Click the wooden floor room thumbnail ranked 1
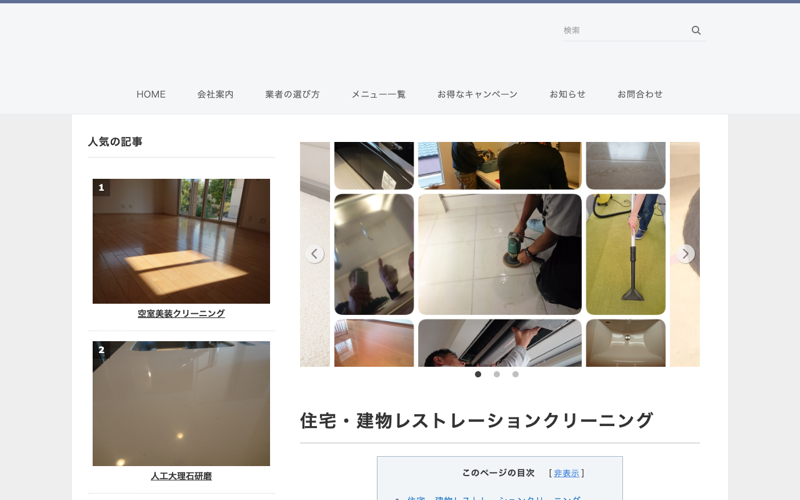The width and height of the screenshot is (800, 500). coord(181,241)
